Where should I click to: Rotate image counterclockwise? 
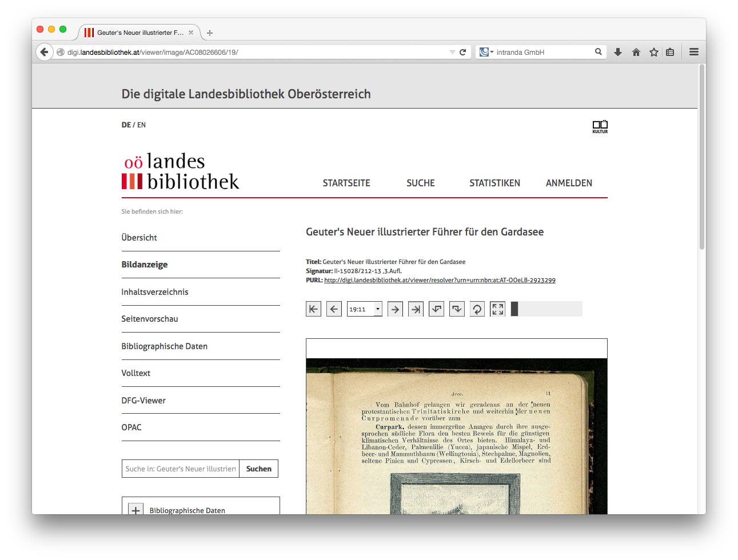tap(436, 309)
